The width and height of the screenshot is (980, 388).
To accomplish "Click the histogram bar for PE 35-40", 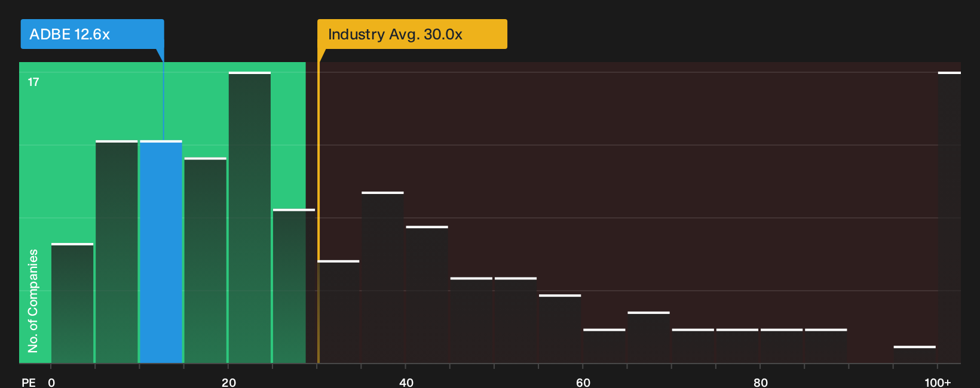I will (x=382, y=278).
